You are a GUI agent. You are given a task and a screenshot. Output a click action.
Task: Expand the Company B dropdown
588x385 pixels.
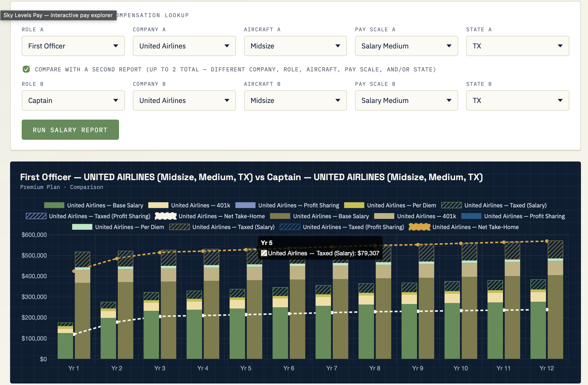[x=184, y=100]
